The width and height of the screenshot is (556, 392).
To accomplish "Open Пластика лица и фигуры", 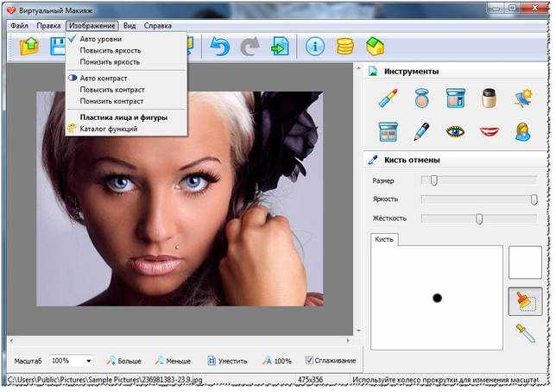I will tap(126, 117).
